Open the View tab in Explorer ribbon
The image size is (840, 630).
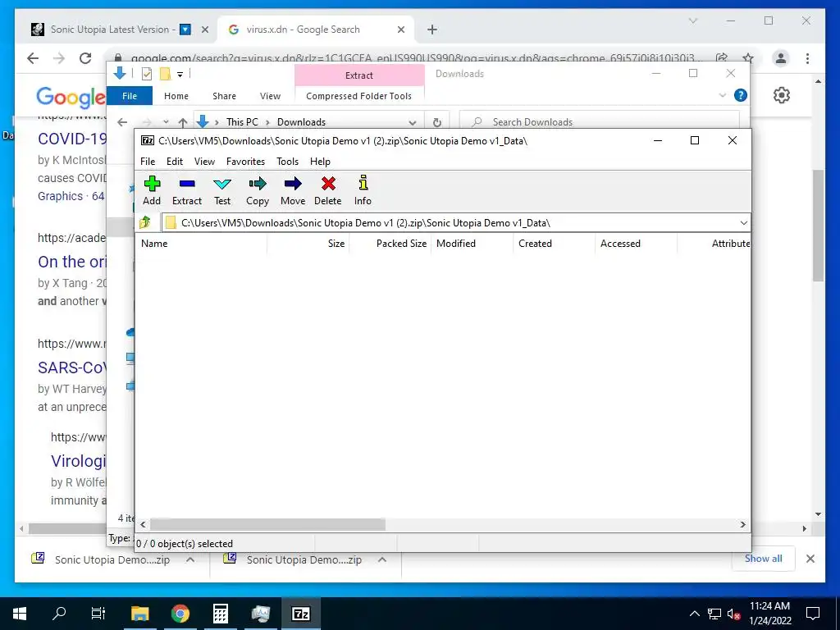pyautogui.click(x=270, y=96)
